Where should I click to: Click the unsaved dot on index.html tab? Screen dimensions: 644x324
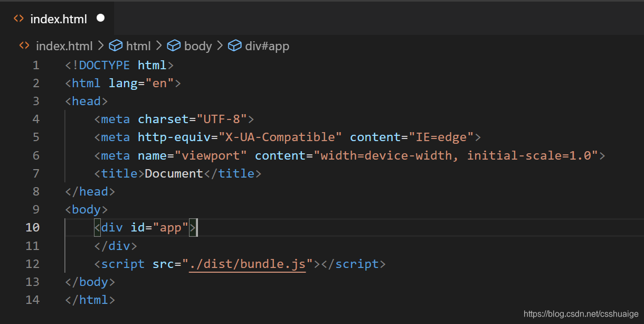(x=100, y=18)
